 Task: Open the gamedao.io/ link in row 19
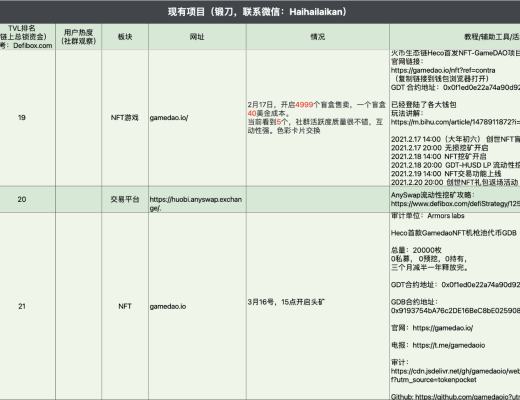[169, 118]
